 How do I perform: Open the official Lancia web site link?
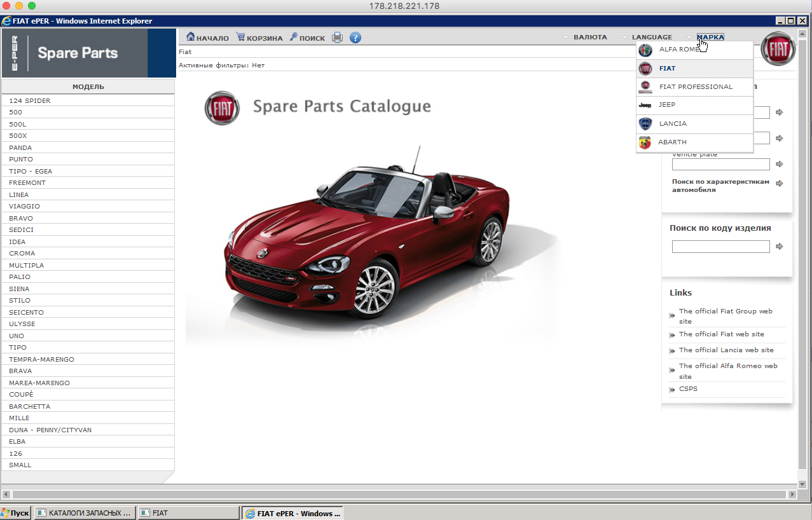[x=726, y=350]
